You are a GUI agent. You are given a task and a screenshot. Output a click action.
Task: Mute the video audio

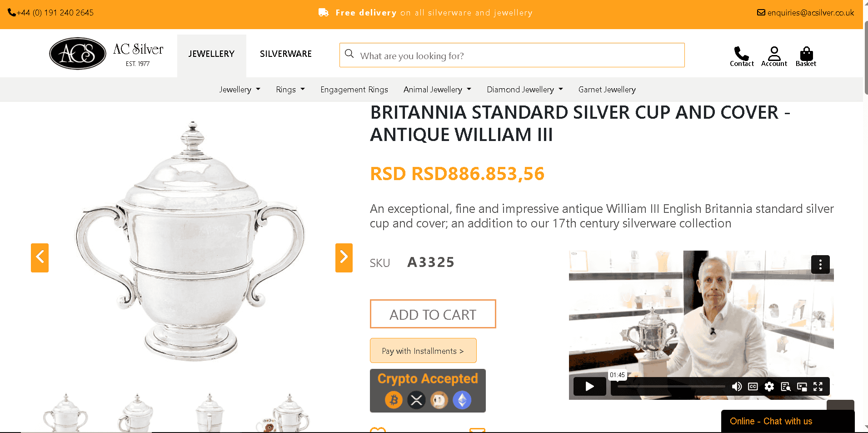point(737,387)
